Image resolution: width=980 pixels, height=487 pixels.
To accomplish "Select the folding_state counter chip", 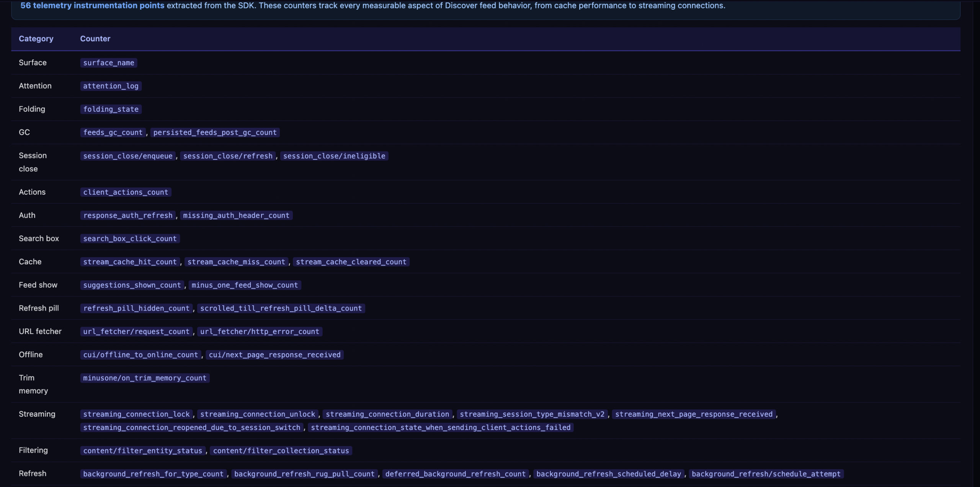I will [x=111, y=109].
